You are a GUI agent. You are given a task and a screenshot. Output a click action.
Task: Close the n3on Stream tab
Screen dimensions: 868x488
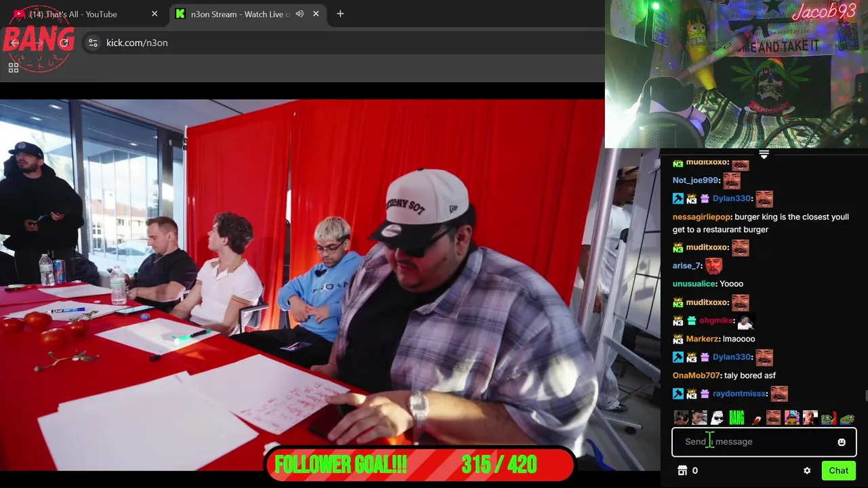pos(315,14)
